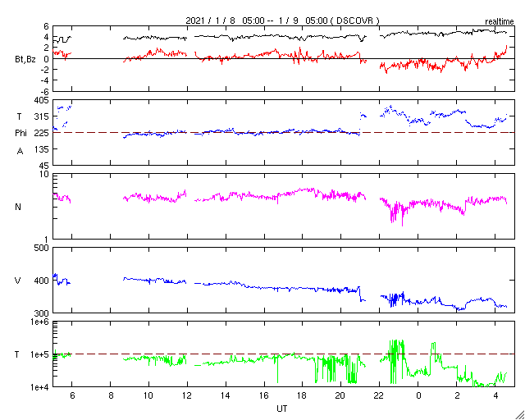Click the '135' tick label
The width and height of the screenshot is (525, 420).
click(x=43, y=149)
